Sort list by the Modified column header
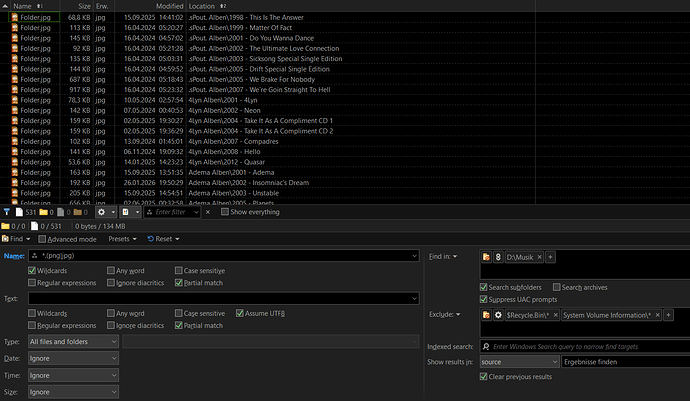The height and width of the screenshot is (401, 690). [x=169, y=6]
